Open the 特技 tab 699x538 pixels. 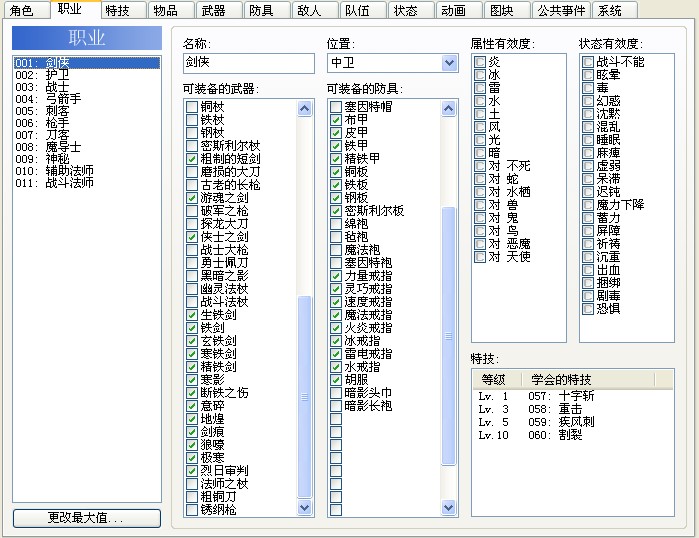point(123,10)
